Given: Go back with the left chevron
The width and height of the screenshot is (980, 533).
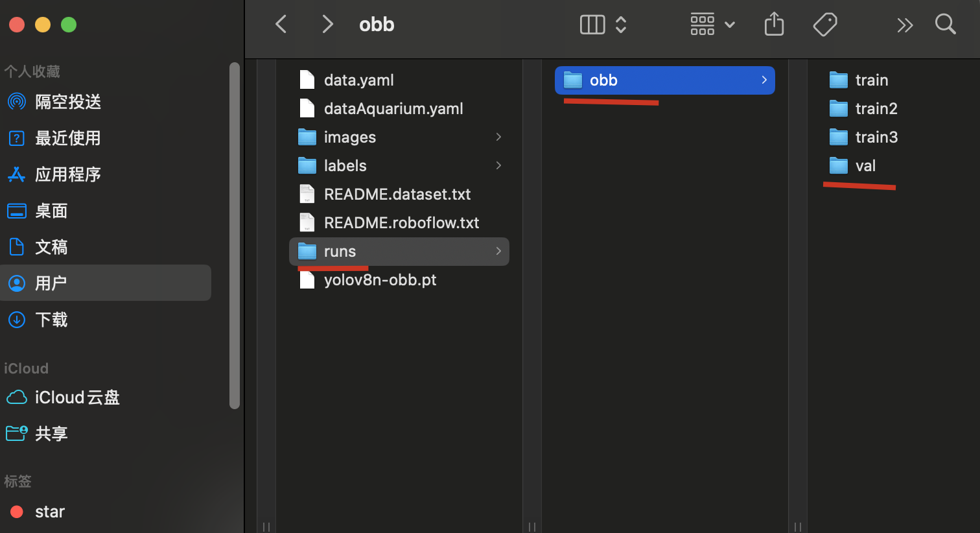Looking at the screenshot, I should [x=281, y=25].
